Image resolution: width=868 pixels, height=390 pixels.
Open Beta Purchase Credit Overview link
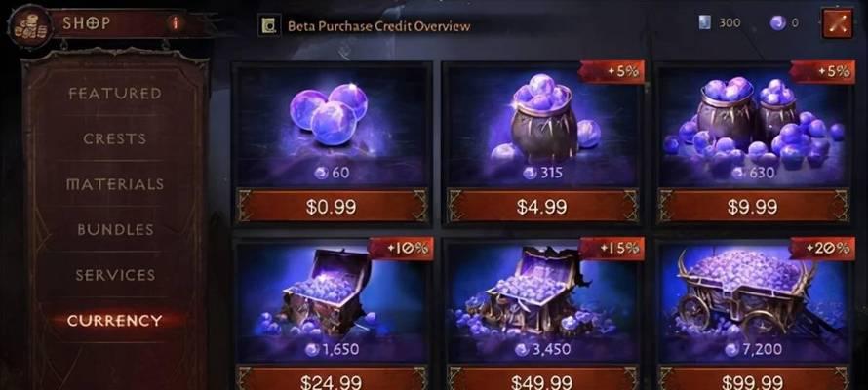[378, 26]
